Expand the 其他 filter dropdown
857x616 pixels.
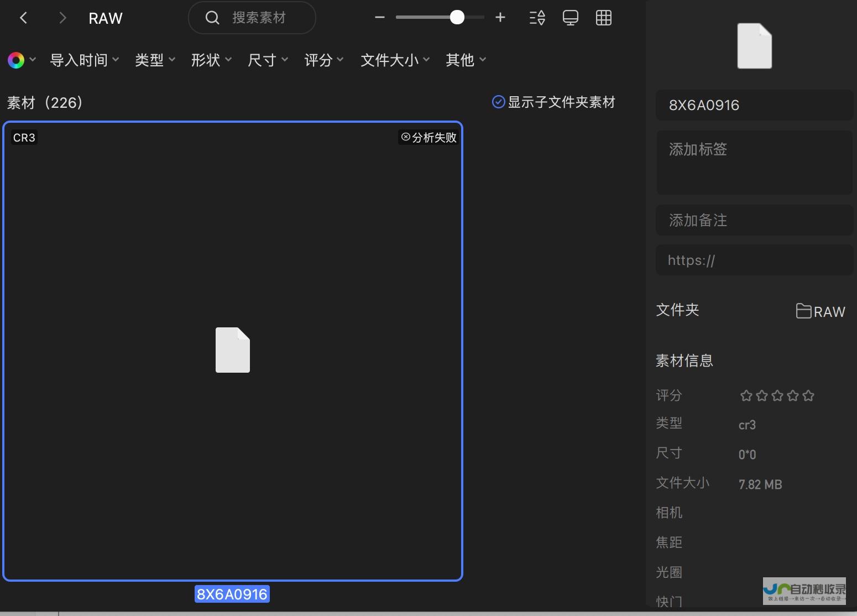click(x=466, y=60)
